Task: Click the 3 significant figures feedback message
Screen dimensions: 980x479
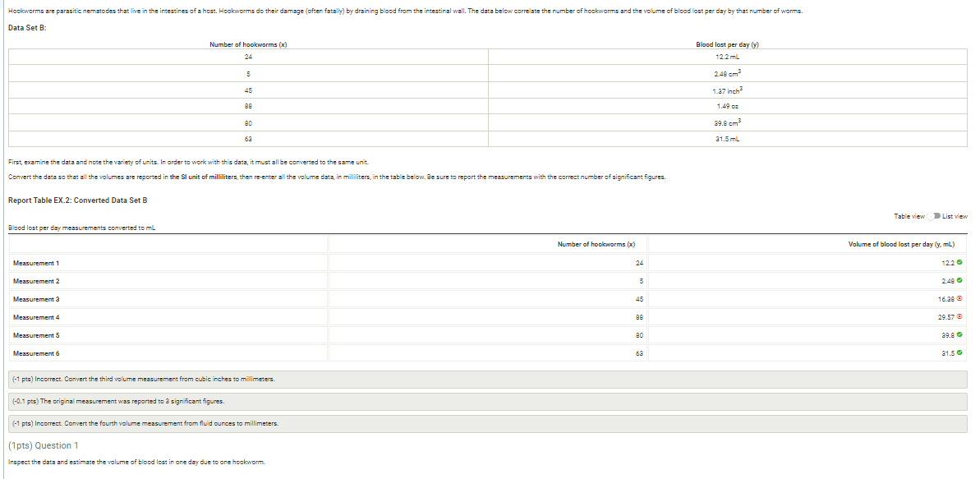Action: pyautogui.click(x=488, y=402)
